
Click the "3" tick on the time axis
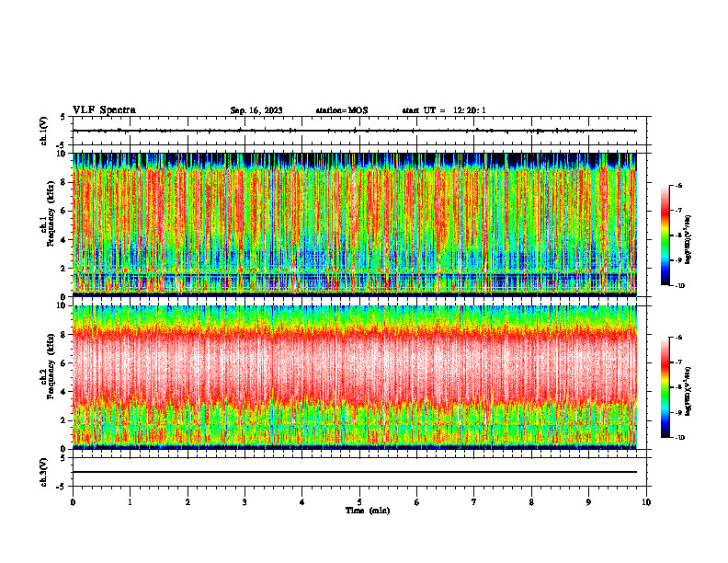[x=245, y=502]
